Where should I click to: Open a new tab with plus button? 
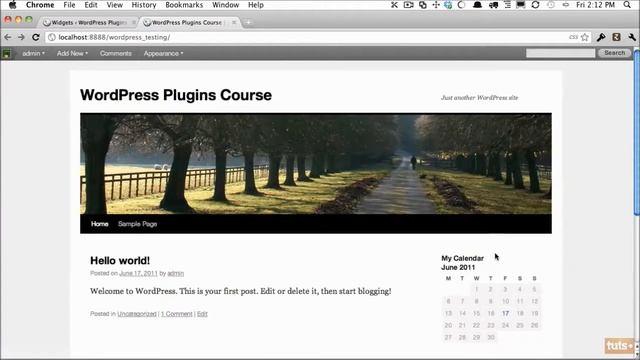click(x=248, y=22)
